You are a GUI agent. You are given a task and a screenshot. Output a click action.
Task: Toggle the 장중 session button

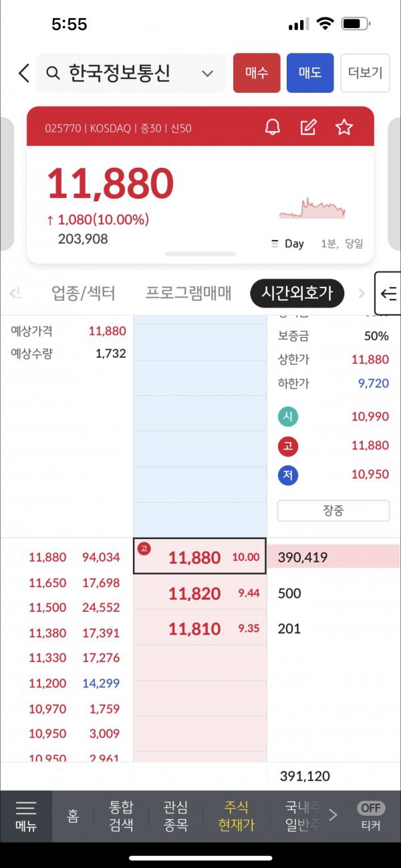[333, 511]
